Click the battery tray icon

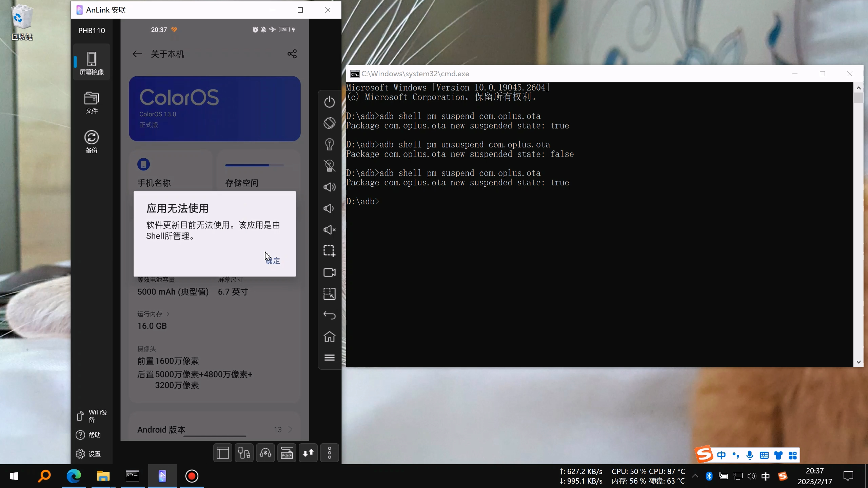pos(723,476)
